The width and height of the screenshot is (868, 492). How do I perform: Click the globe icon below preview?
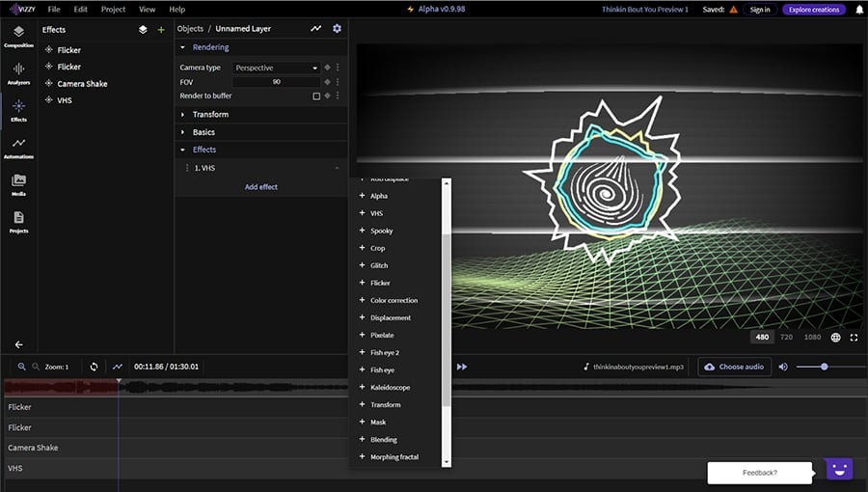pos(835,337)
